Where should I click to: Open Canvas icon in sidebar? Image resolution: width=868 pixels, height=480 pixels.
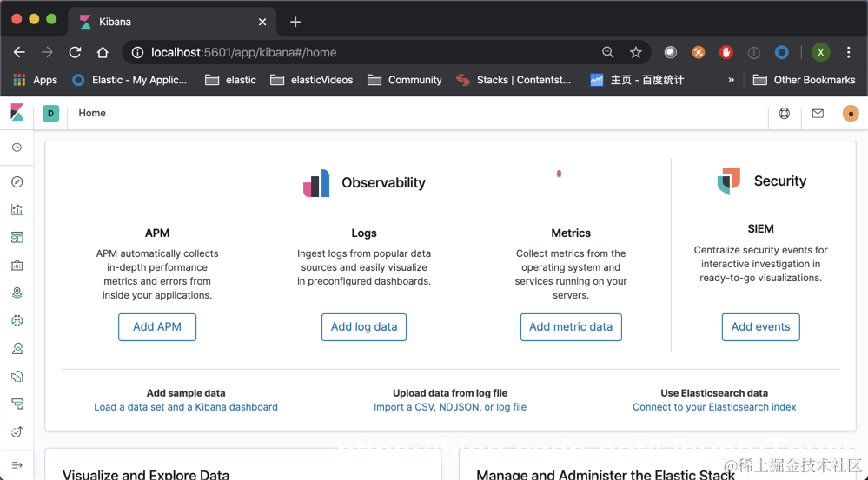(x=17, y=266)
